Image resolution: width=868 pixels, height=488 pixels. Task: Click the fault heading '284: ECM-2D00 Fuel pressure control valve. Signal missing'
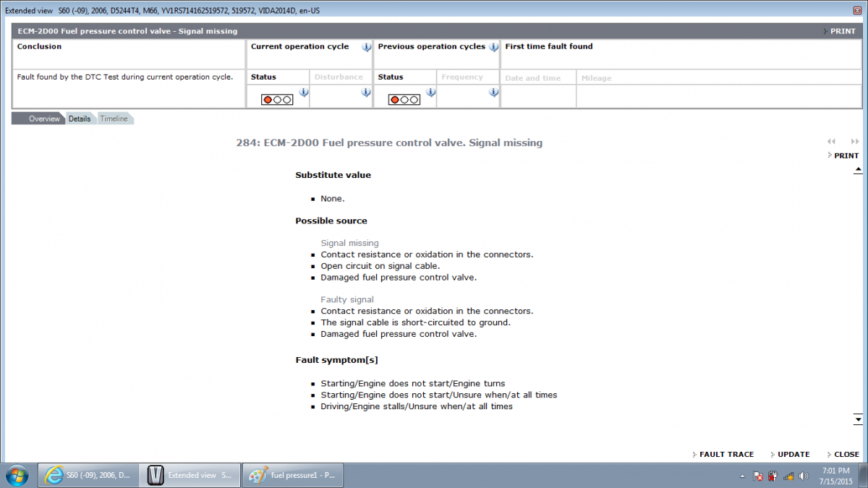click(x=389, y=143)
